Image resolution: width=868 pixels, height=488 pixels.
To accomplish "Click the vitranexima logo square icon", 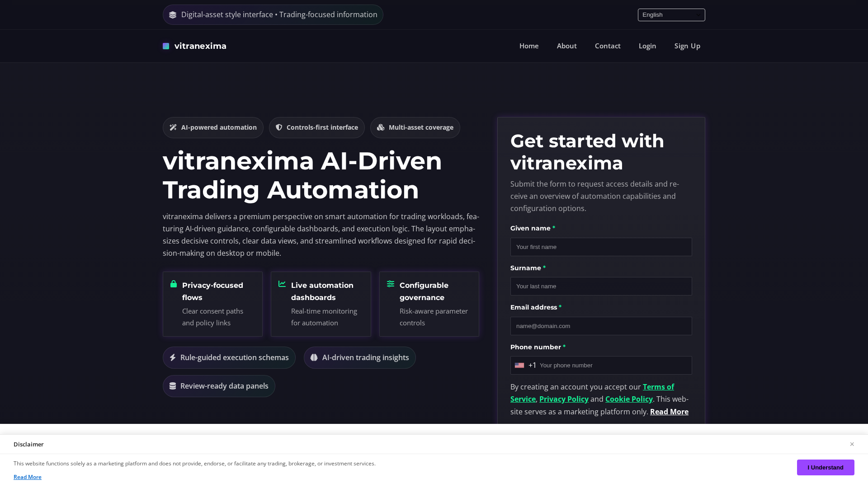I will (166, 46).
